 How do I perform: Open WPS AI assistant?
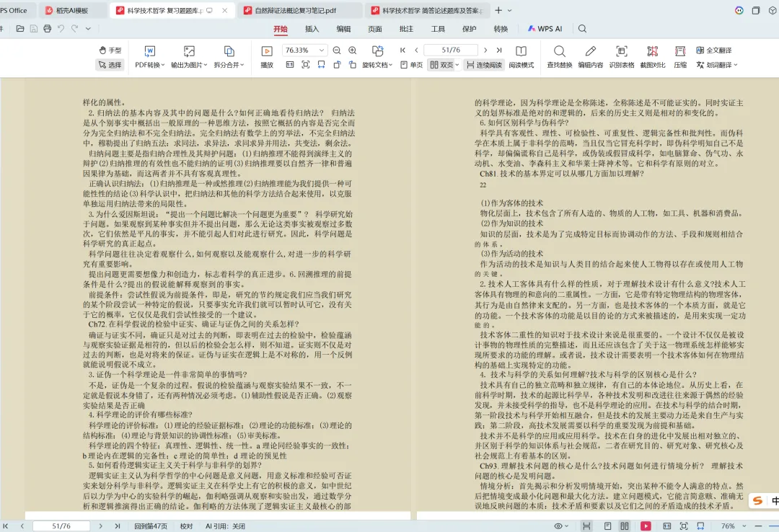[x=545, y=29]
